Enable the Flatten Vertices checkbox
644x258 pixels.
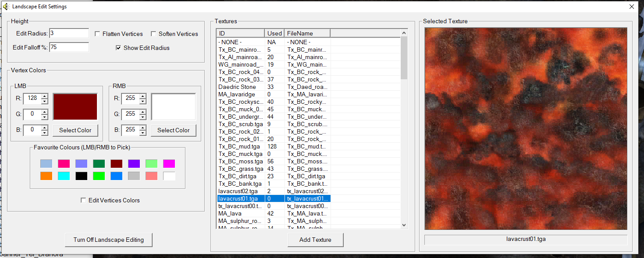98,34
